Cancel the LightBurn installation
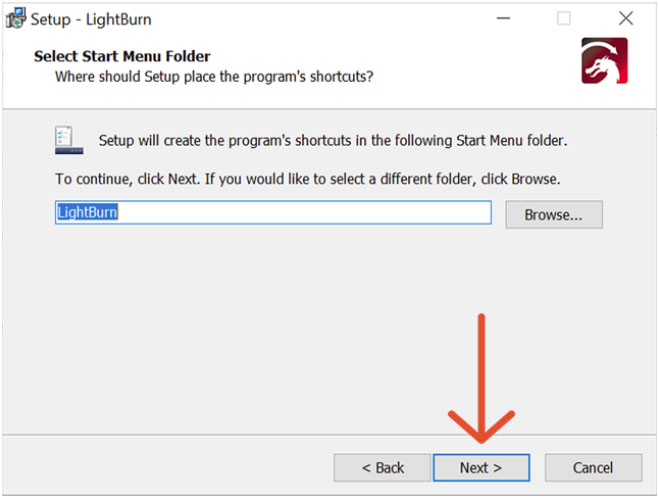The height and width of the screenshot is (497, 659). click(593, 468)
